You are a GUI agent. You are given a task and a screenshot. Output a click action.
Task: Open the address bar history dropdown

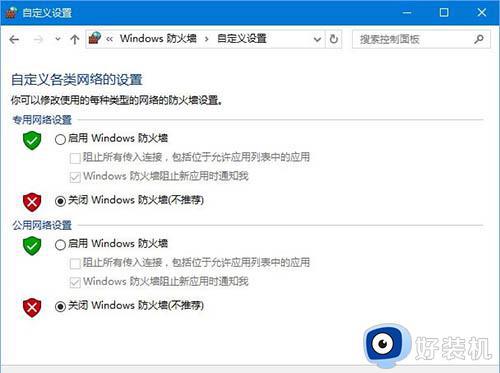(317, 39)
